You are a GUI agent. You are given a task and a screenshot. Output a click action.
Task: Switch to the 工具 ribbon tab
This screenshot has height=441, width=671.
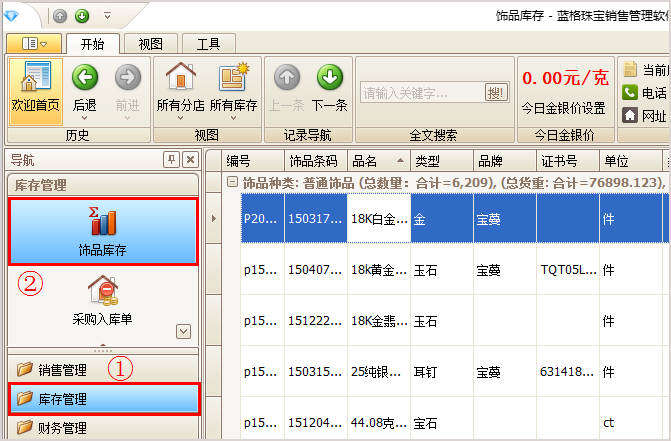coord(208,44)
